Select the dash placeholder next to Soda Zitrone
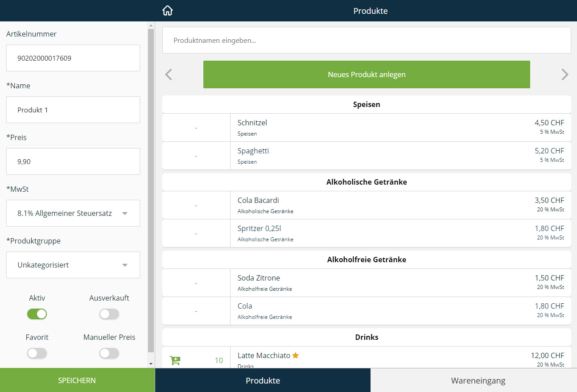The height and width of the screenshot is (392, 577). click(x=196, y=282)
